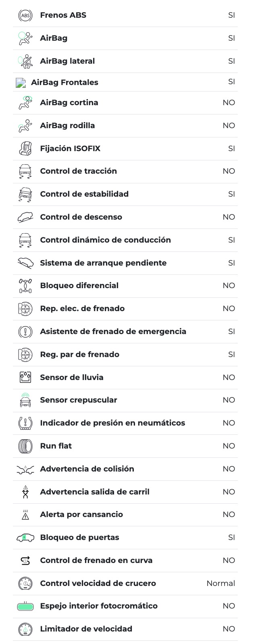
Task: Click the green Bloqueo de puertas car icon
Action: [25, 538]
